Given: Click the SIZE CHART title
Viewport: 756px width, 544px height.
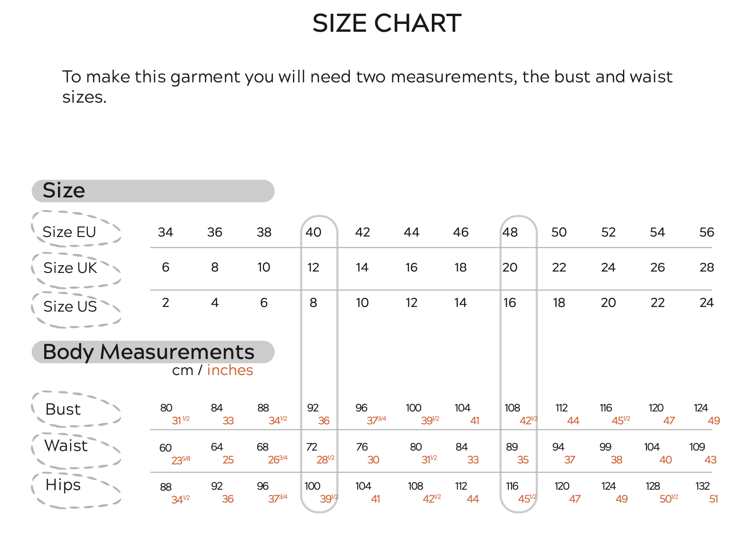Looking at the screenshot, I should pos(387,23).
